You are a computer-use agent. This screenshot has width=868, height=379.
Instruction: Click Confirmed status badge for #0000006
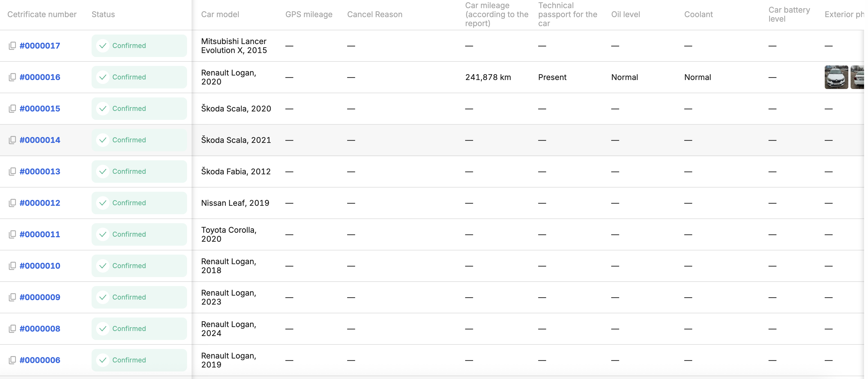click(139, 360)
